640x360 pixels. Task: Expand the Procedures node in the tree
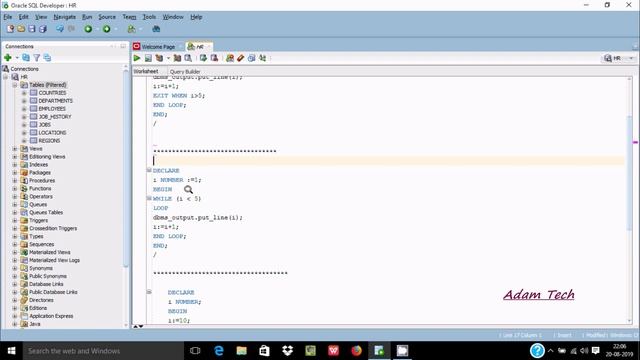(15, 181)
